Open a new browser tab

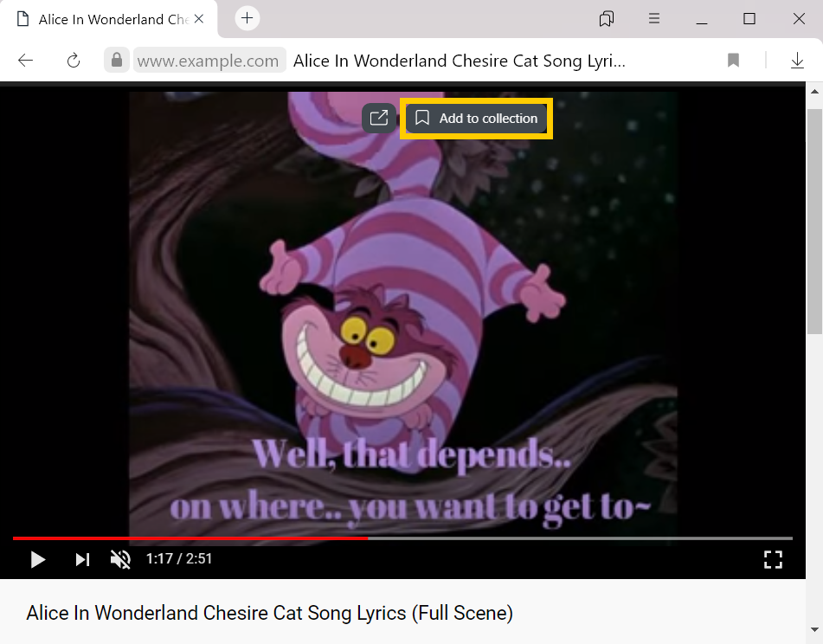pos(248,19)
